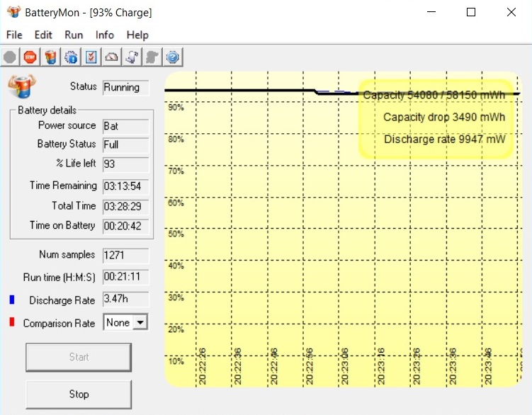Open the Edit menu
Image resolution: width=532 pixels, height=415 pixels.
point(43,35)
